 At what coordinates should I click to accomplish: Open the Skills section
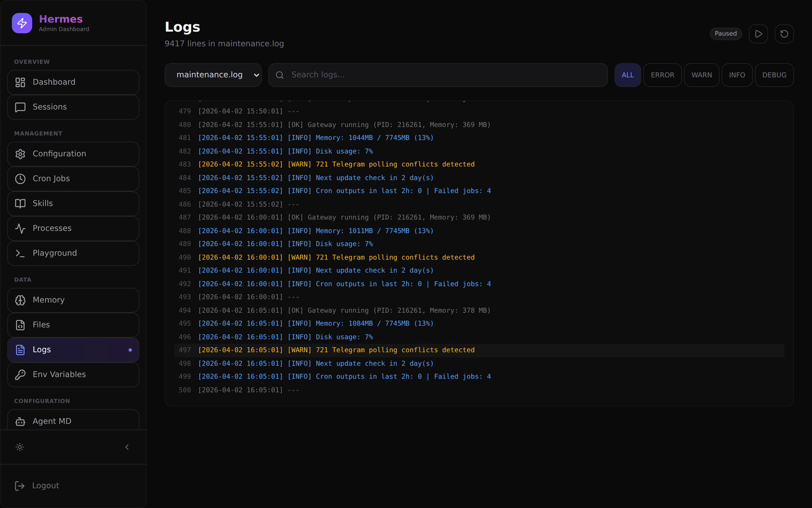[73, 204]
